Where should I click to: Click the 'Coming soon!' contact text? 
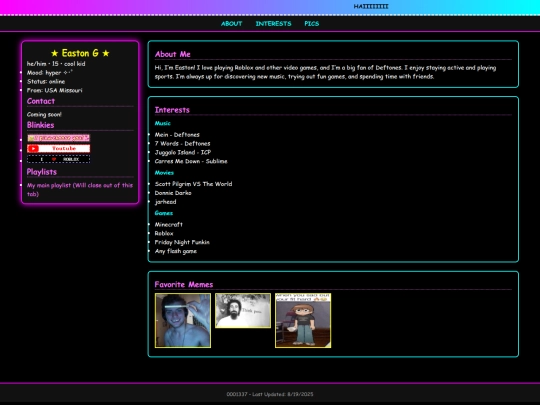[44, 114]
